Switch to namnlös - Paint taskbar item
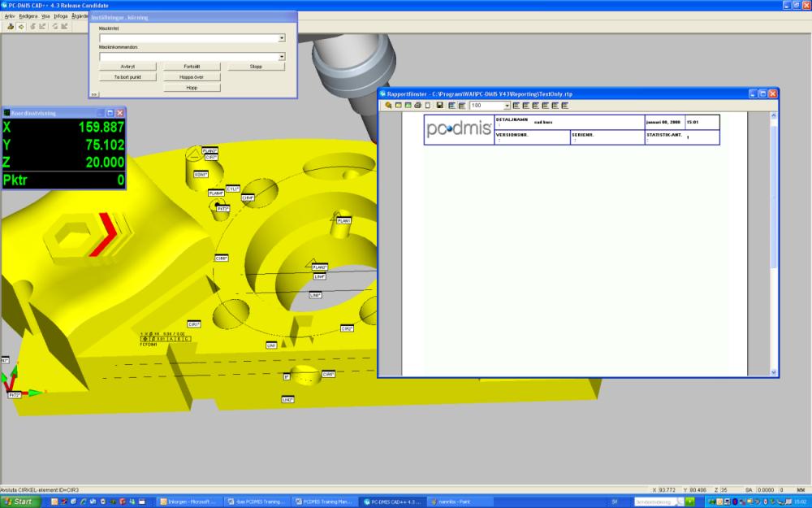The width and height of the screenshot is (812, 508). [x=459, y=501]
